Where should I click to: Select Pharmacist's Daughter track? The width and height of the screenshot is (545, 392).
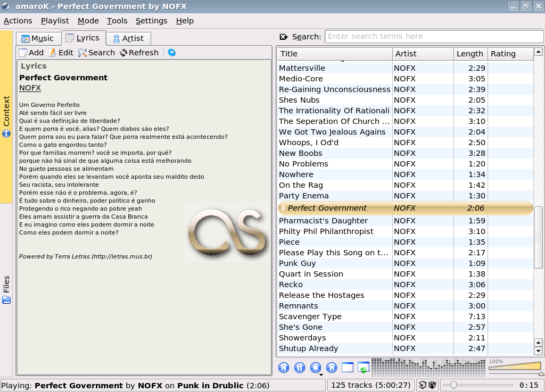405,221
